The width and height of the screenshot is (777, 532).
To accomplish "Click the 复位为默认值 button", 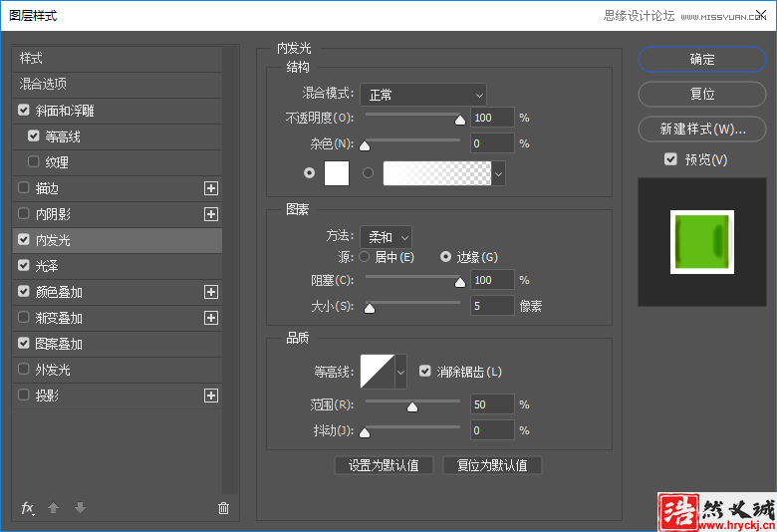I will [492, 465].
